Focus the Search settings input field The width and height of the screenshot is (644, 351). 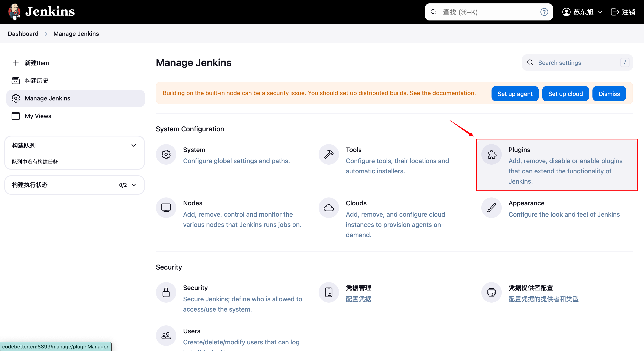click(578, 63)
